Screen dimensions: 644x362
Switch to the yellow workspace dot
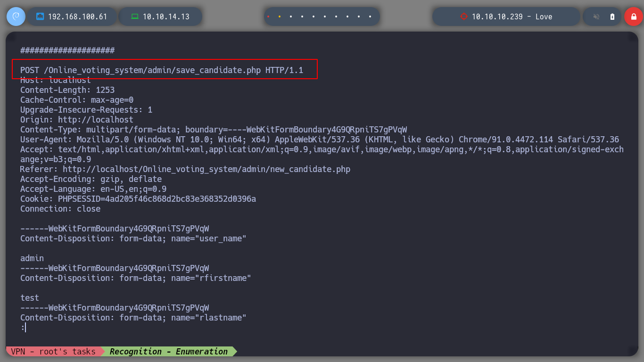pos(280,16)
